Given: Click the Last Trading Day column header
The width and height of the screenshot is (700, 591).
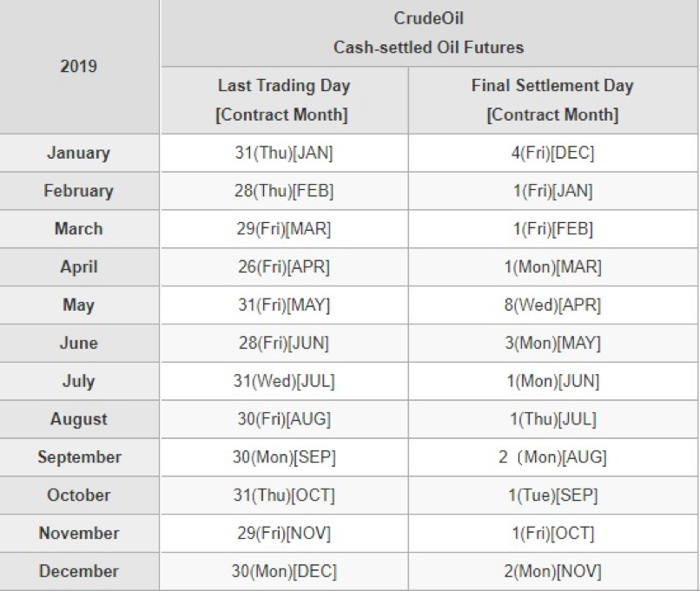Looking at the screenshot, I should [284, 101].
